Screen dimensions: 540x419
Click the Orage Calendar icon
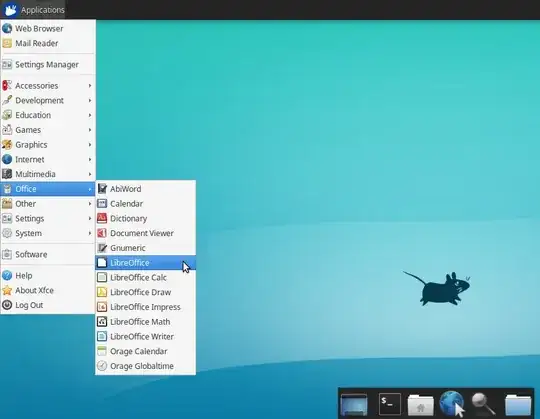click(102, 351)
